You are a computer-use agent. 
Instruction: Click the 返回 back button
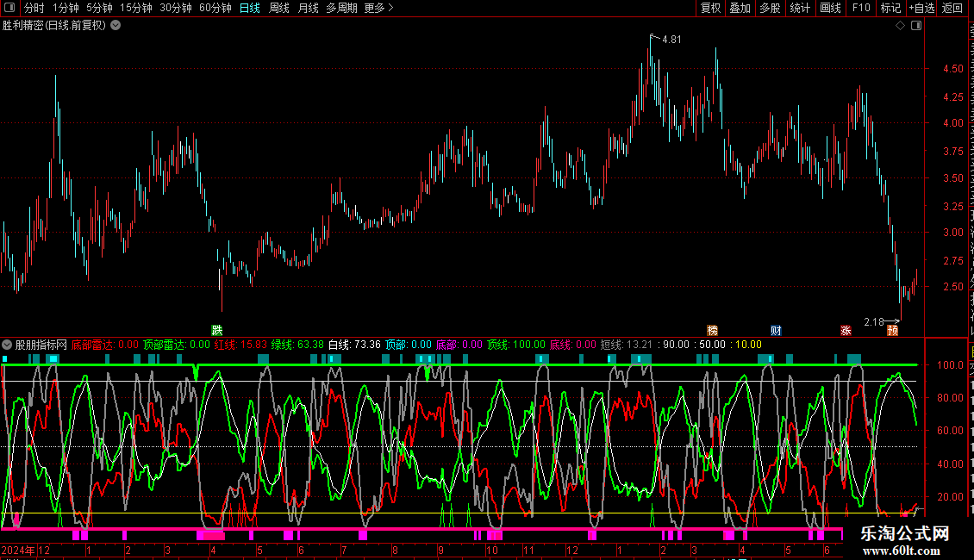952,8
